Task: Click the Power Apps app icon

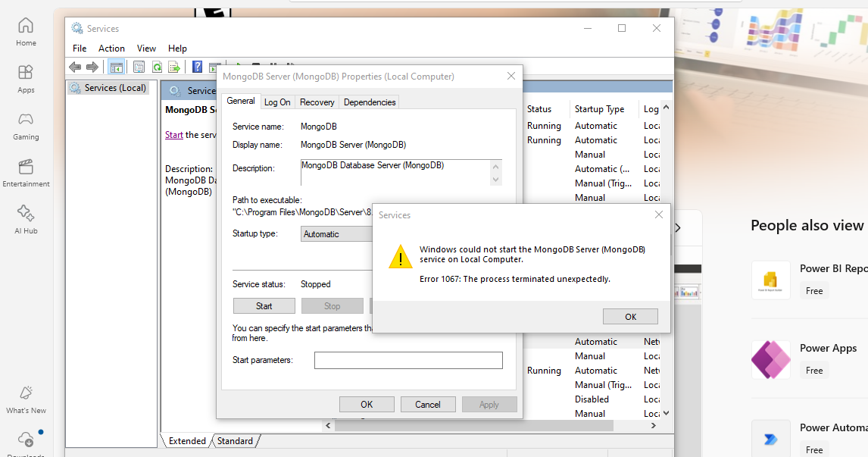Action: (x=770, y=359)
